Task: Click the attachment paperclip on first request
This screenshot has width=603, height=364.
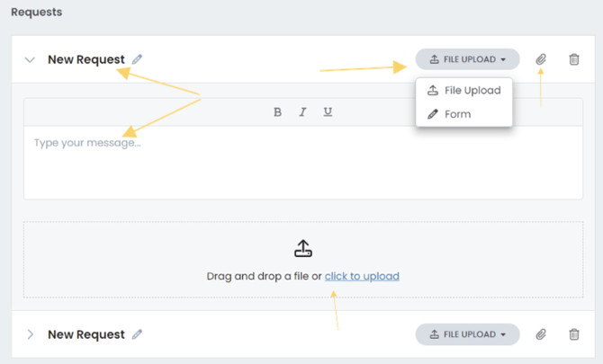Action: 541,59
